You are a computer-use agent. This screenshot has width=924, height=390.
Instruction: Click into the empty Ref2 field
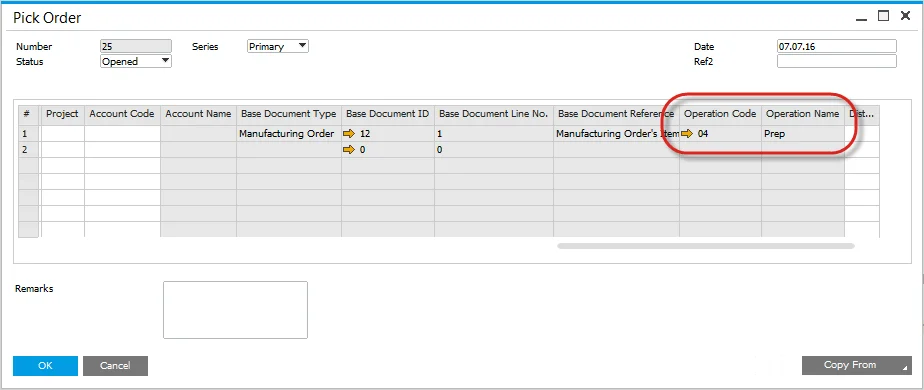pyautogui.click(x=837, y=61)
